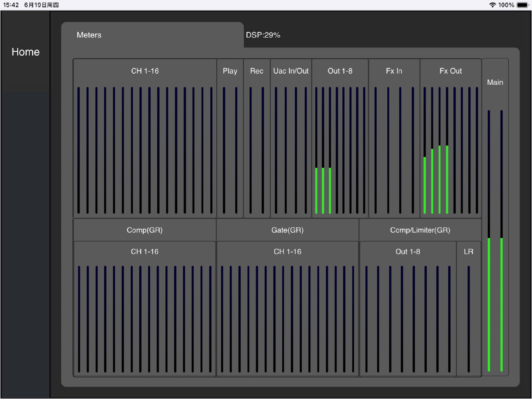Tap the DSP:29% indicator

[263, 35]
